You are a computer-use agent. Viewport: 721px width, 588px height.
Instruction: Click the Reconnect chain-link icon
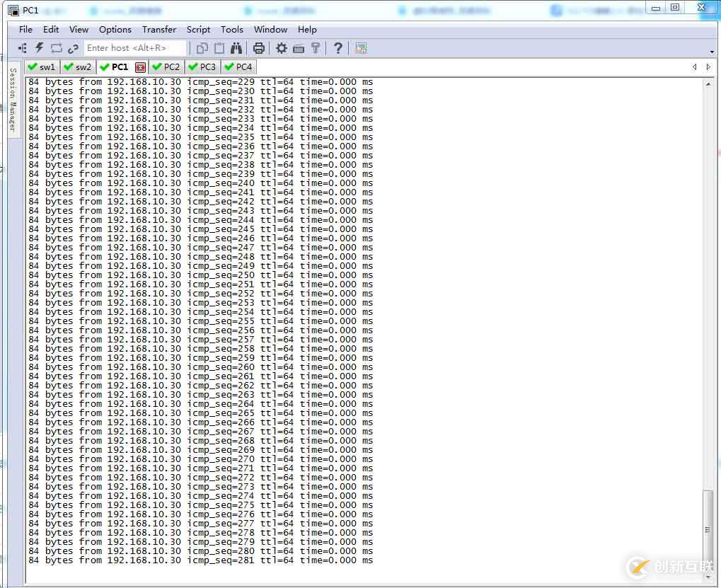click(x=73, y=48)
